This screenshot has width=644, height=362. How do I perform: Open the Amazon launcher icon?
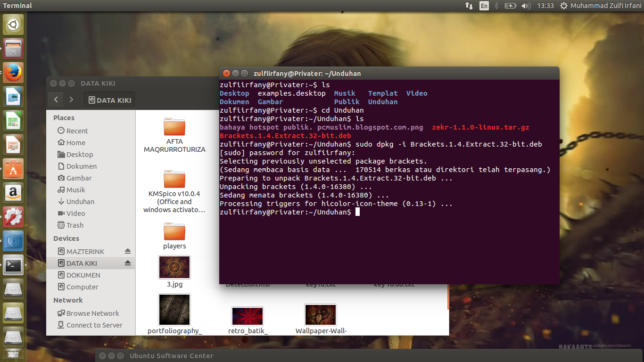(x=13, y=193)
